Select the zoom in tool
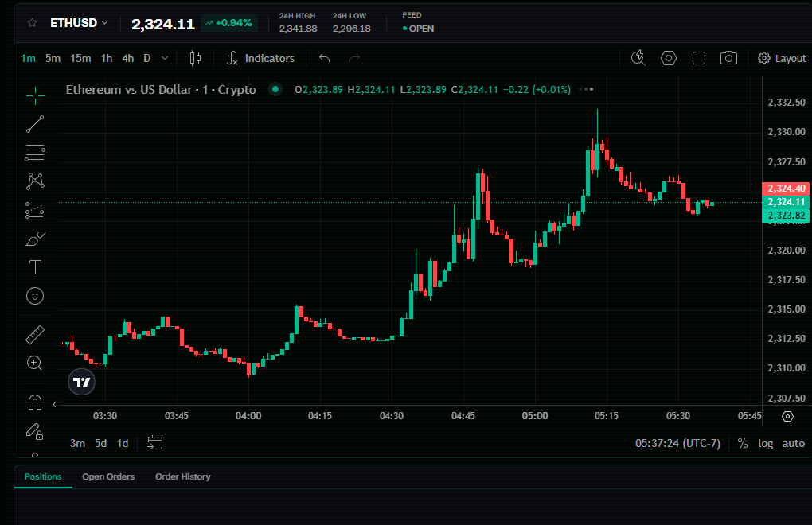812x525 pixels. coord(35,363)
